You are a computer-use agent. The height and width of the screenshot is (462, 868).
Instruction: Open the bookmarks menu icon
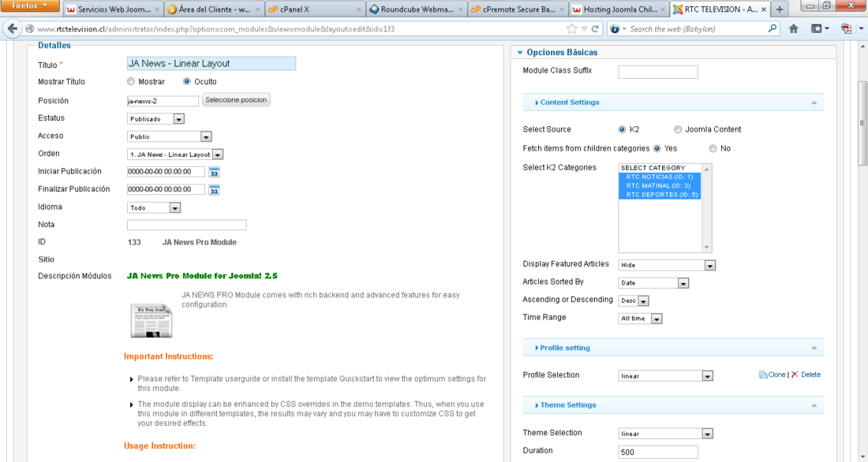coord(820,28)
